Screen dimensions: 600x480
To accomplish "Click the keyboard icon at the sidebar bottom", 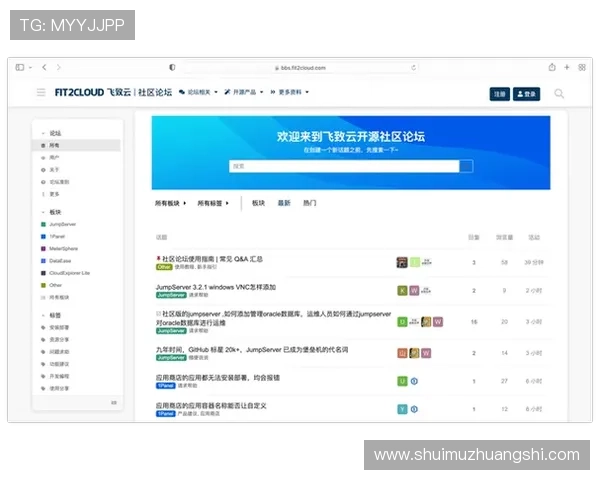I will pos(114,403).
